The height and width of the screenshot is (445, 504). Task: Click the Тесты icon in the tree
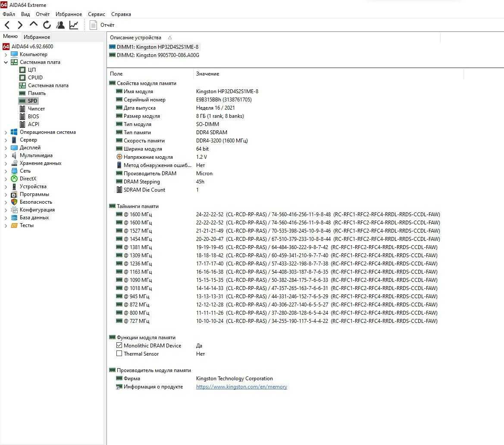click(14, 225)
